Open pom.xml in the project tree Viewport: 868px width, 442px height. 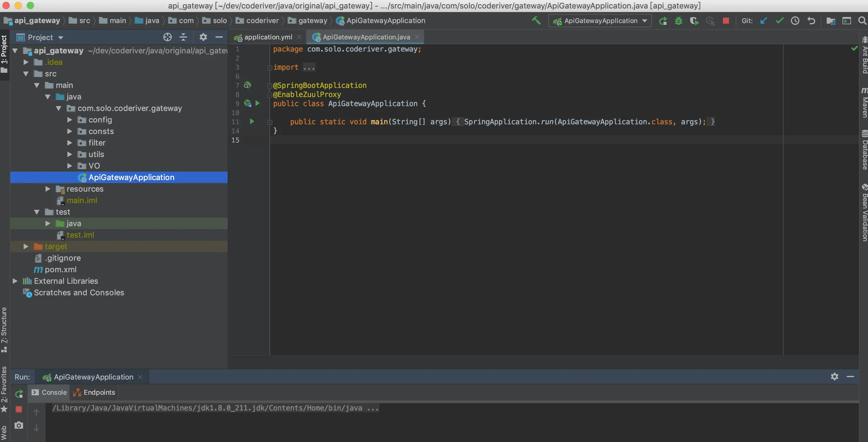coord(60,269)
